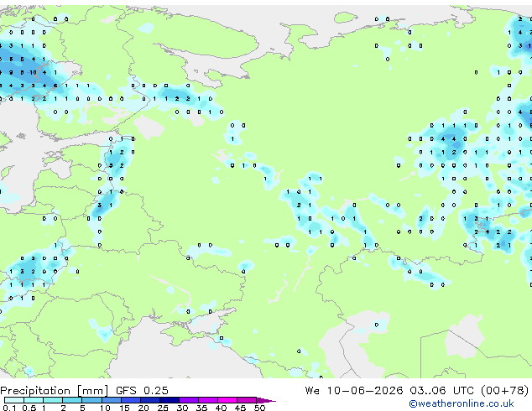Click the 0.5–1 mm legend color swatch
This screenshot has height=411, width=532.
pos(34,400)
